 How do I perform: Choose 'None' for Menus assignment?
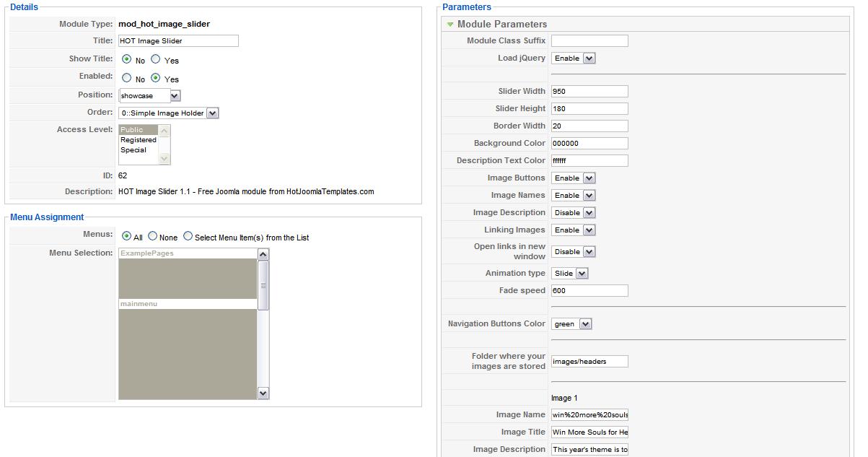153,236
